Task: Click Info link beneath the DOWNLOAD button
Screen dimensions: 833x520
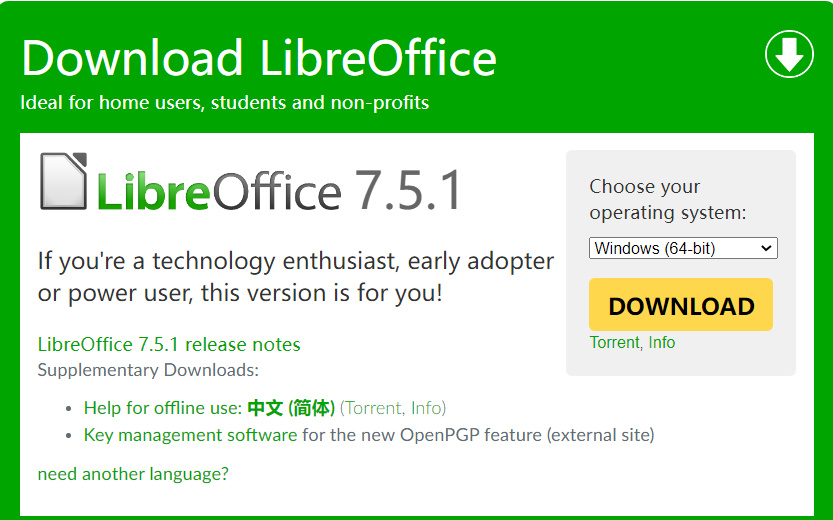Action: 662,343
